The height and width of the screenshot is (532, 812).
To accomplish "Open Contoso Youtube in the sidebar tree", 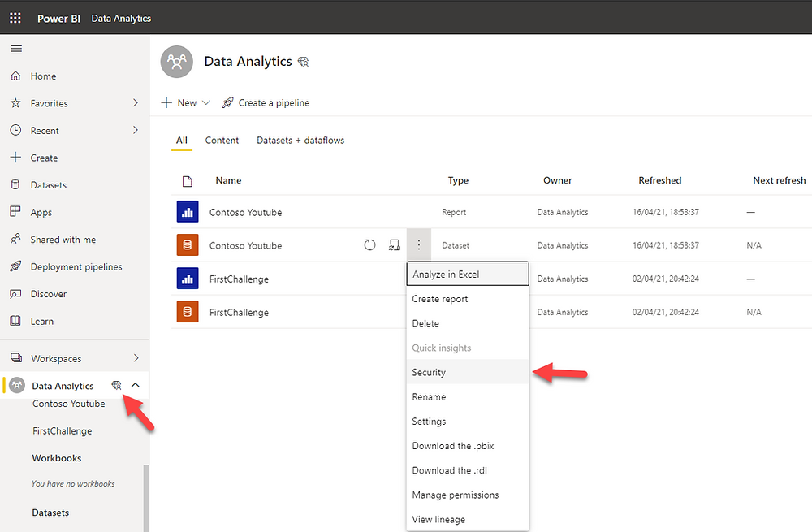I will click(x=69, y=404).
